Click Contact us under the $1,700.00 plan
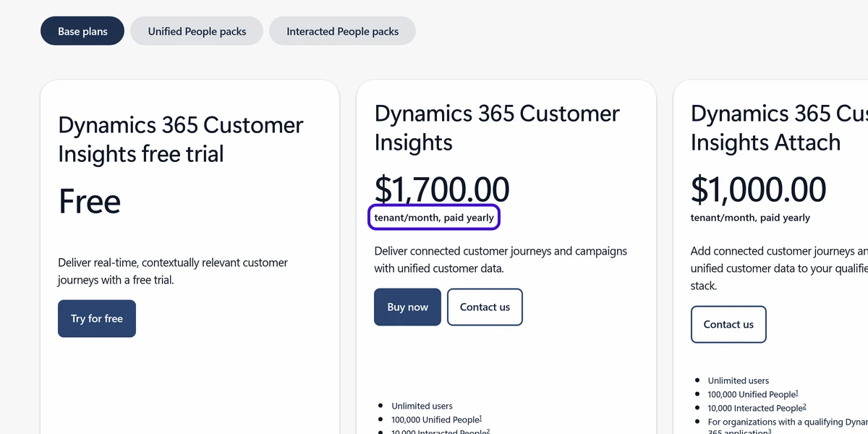 point(485,307)
